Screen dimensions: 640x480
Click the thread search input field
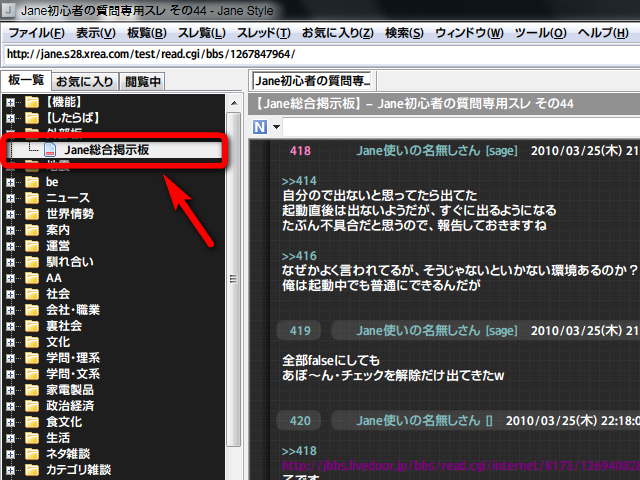tap(461, 127)
